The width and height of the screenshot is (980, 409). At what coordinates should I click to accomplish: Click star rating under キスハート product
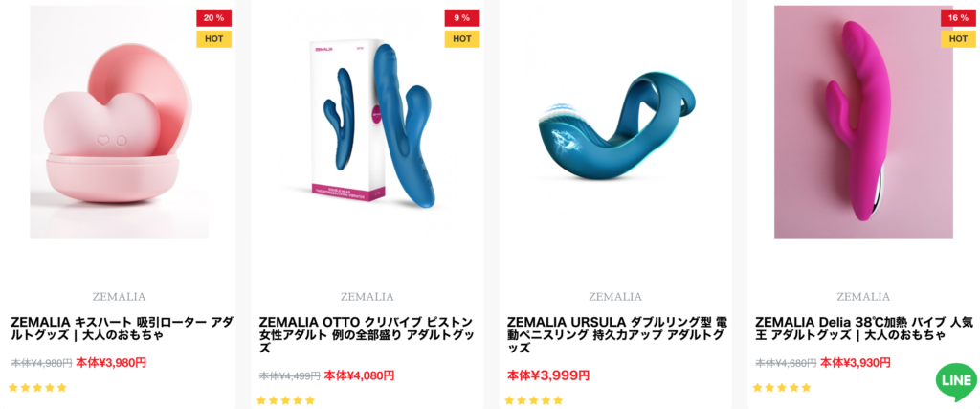[x=37, y=387]
